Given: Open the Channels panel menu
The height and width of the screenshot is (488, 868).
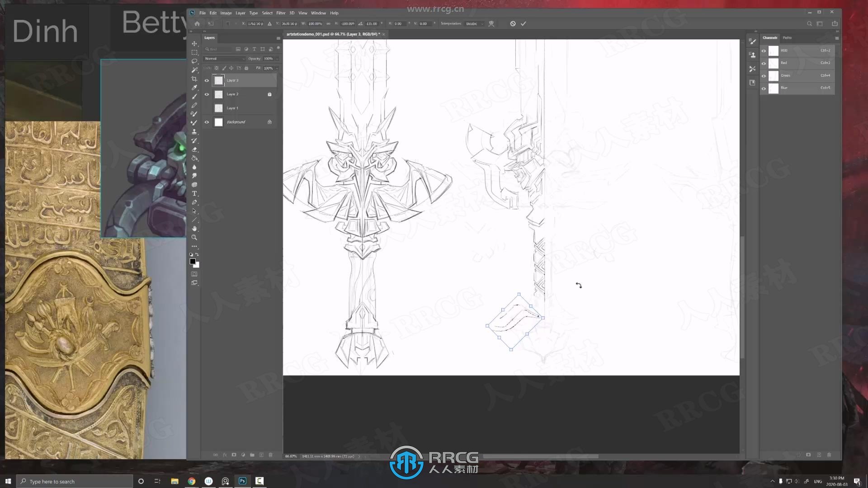Looking at the screenshot, I should [836, 38].
